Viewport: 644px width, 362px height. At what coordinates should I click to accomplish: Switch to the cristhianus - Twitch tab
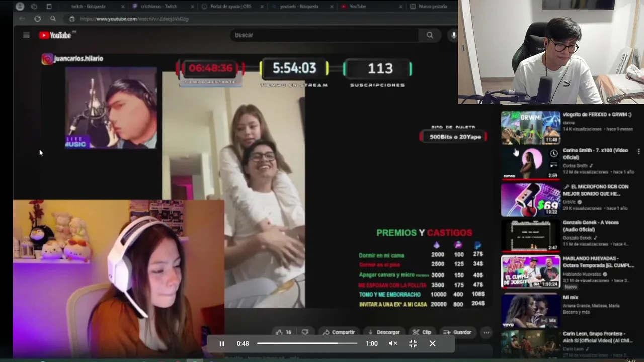click(x=162, y=7)
